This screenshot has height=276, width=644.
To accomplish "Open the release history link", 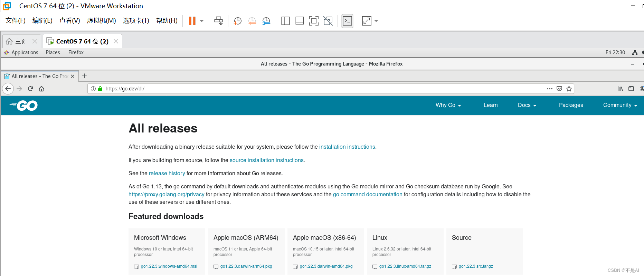I will (167, 174).
